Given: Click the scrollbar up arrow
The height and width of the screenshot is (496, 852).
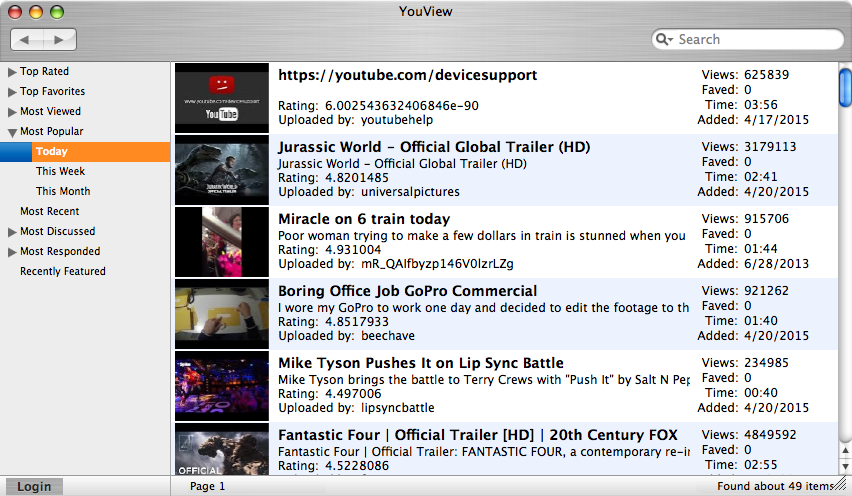Looking at the screenshot, I should click(845, 451).
